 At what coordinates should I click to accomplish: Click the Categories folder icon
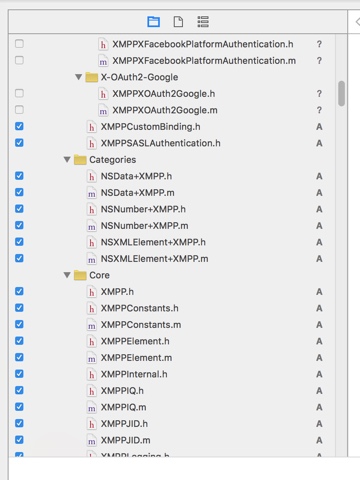(80, 160)
